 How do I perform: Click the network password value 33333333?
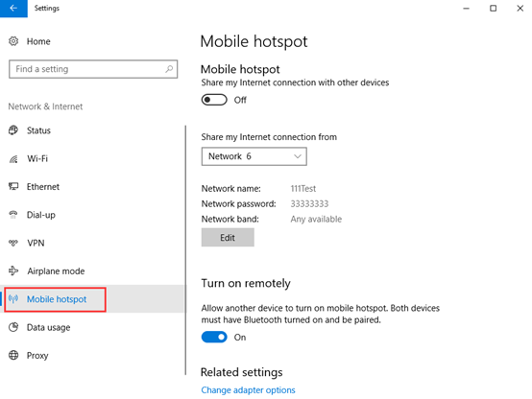309,203
